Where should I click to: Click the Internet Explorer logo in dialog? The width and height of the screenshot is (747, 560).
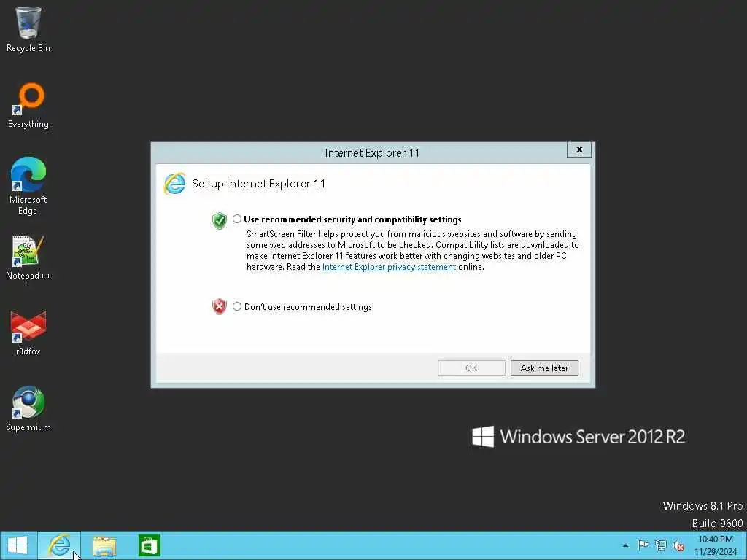(174, 184)
